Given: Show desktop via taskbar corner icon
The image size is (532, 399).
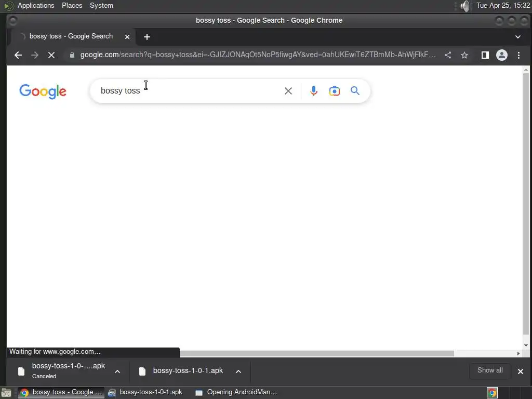Looking at the screenshot, I should point(6,393).
